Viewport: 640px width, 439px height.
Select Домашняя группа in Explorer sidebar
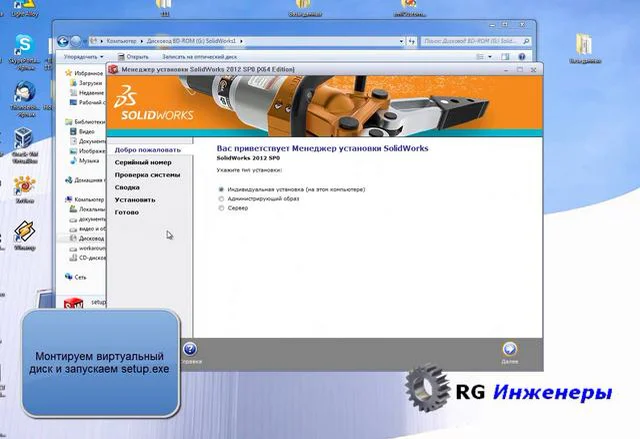(x=90, y=180)
